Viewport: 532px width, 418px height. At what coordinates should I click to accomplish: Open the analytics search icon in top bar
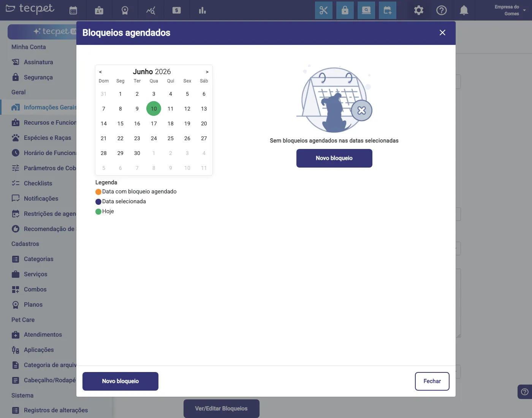(151, 10)
